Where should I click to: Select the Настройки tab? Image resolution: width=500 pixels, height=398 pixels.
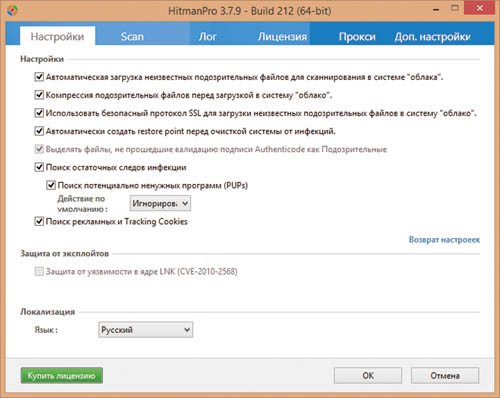pyautogui.click(x=57, y=36)
